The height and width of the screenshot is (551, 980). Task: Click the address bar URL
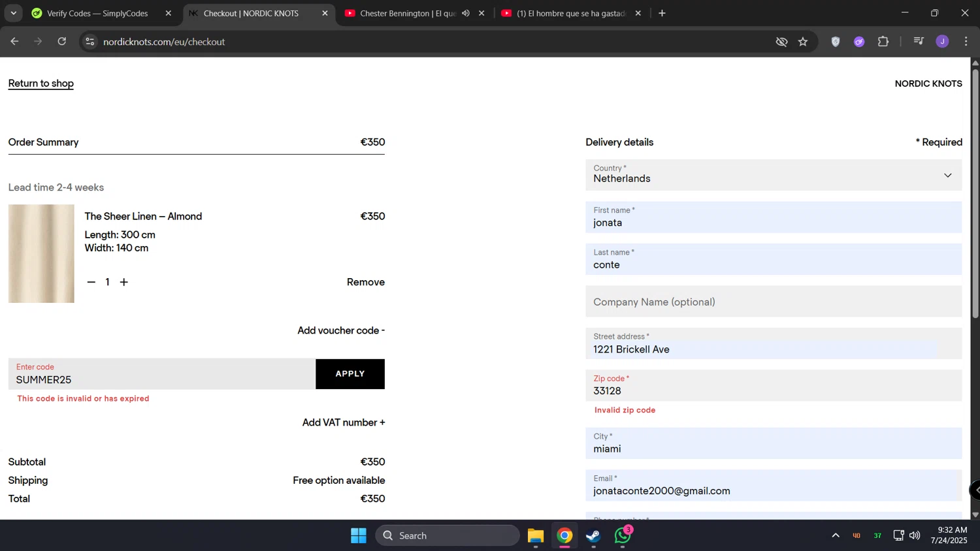pyautogui.click(x=164, y=42)
